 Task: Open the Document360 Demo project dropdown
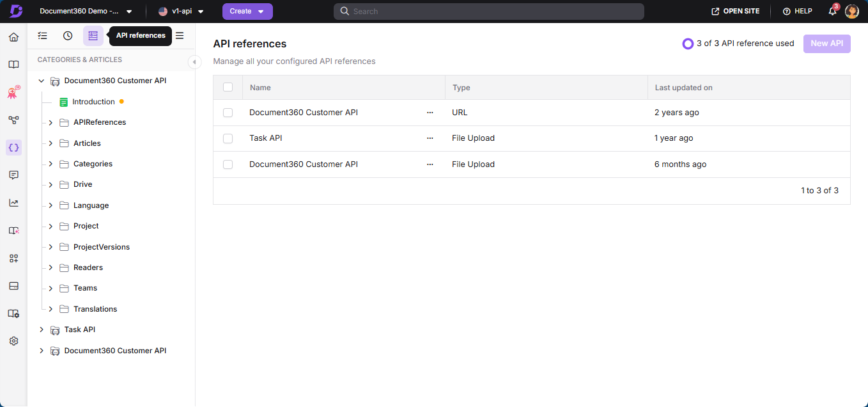86,12
